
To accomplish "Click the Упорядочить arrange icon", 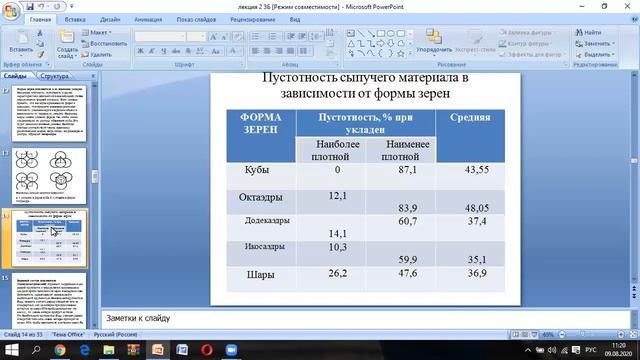I will pos(434,37).
